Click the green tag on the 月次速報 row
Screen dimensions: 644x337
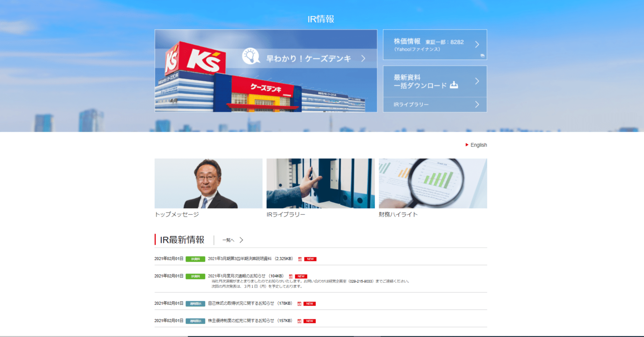click(195, 276)
